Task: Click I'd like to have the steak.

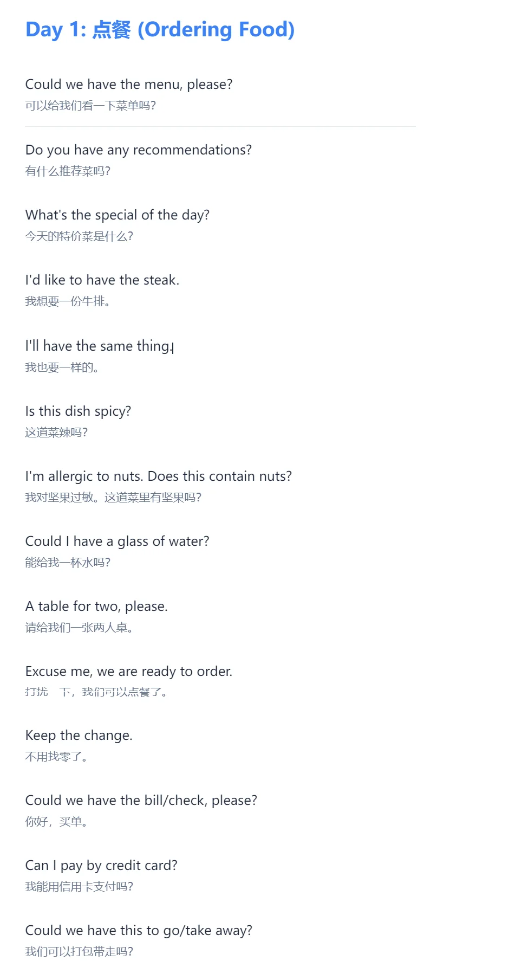Action: tap(102, 280)
